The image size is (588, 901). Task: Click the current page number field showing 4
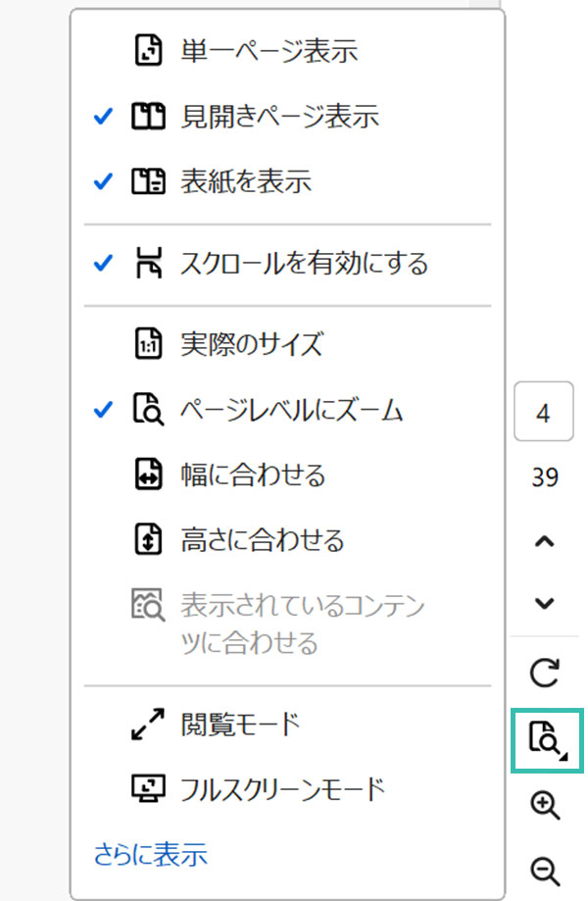pos(544,412)
